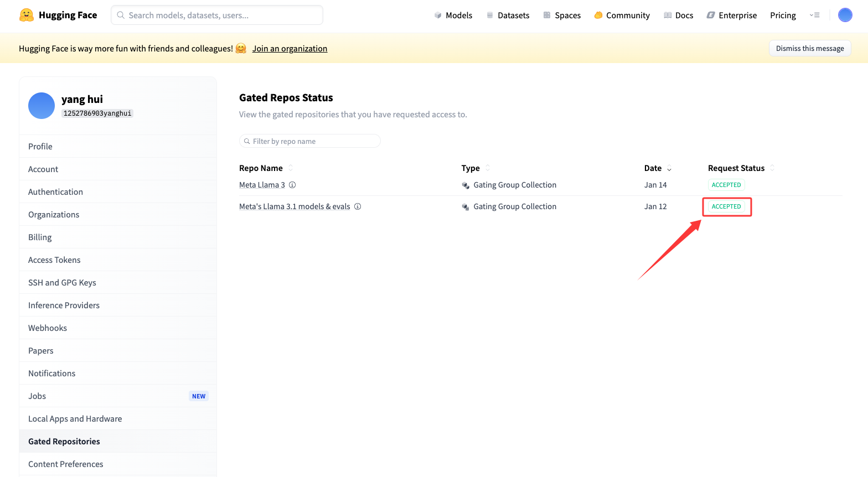Sort by Type column arrows
The width and height of the screenshot is (868, 477).
pos(488,168)
